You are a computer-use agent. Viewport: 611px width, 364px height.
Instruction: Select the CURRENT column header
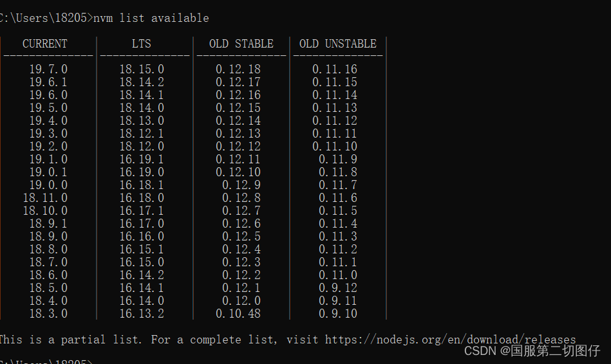45,44
